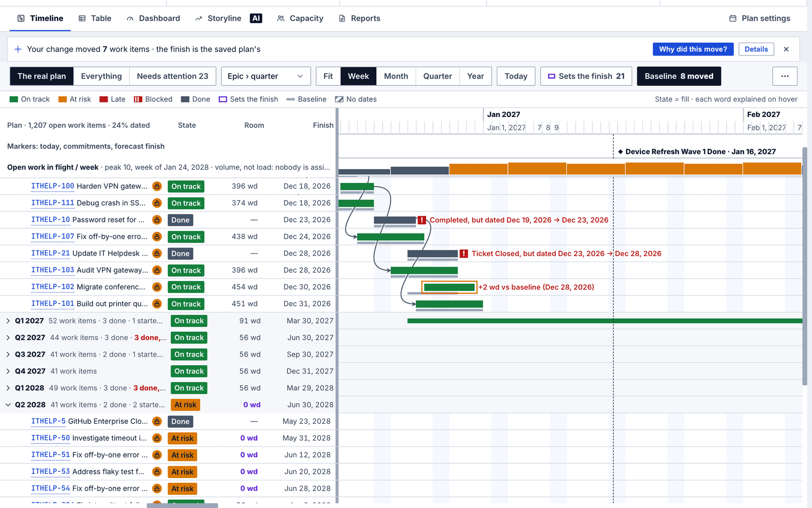
Task: Open the Timeline tab
Action: coord(40,18)
